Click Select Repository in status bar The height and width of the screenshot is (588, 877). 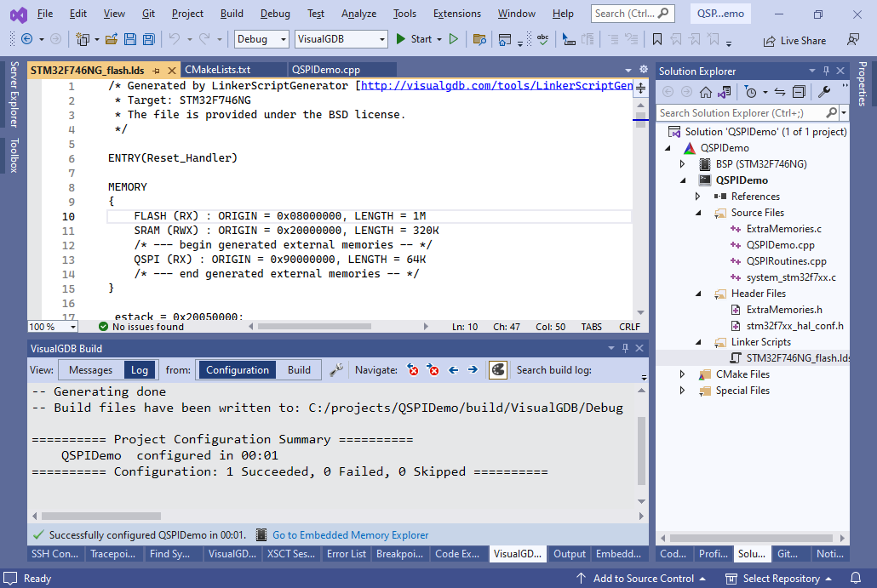pos(778,579)
